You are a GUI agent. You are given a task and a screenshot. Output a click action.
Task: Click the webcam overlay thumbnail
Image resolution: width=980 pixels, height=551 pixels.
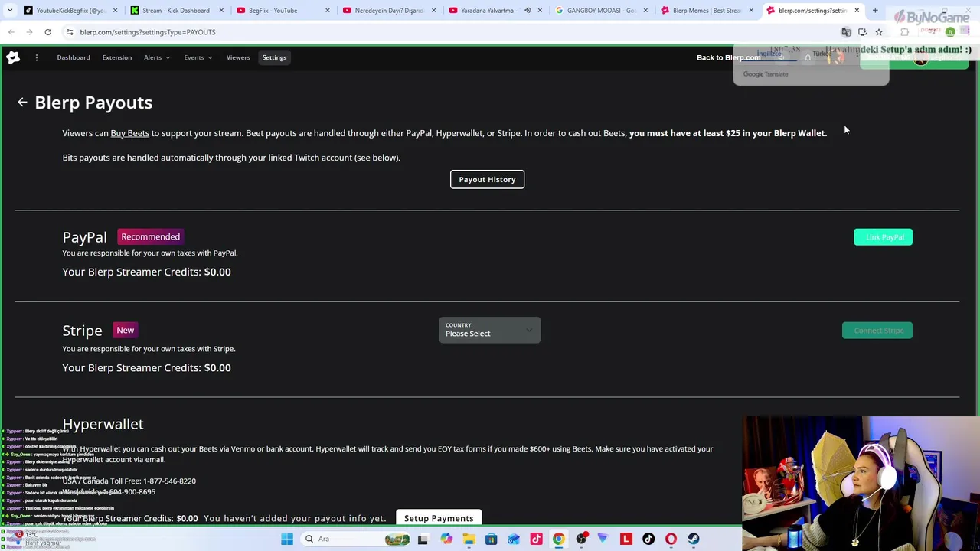pyautogui.click(x=861, y=484)
